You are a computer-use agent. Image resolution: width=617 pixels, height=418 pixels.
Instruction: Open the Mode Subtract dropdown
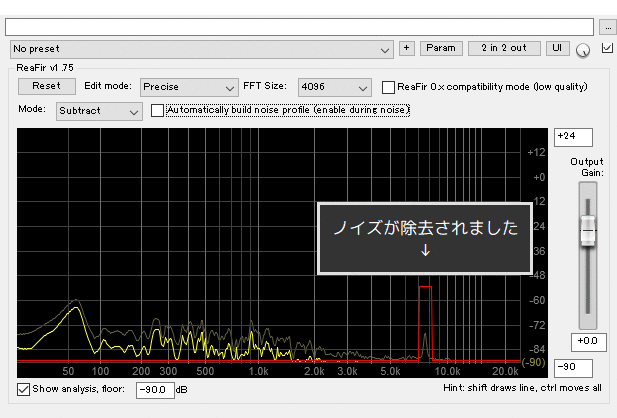pyautogui.click(x=99, y=111)
